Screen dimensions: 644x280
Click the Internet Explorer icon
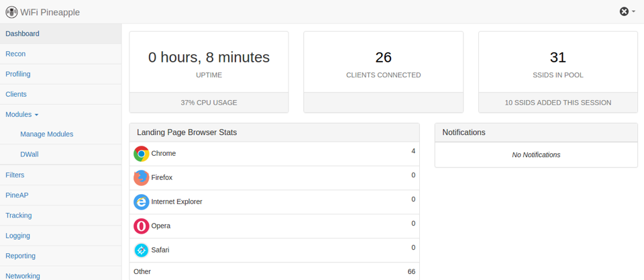tap(142, 202)
